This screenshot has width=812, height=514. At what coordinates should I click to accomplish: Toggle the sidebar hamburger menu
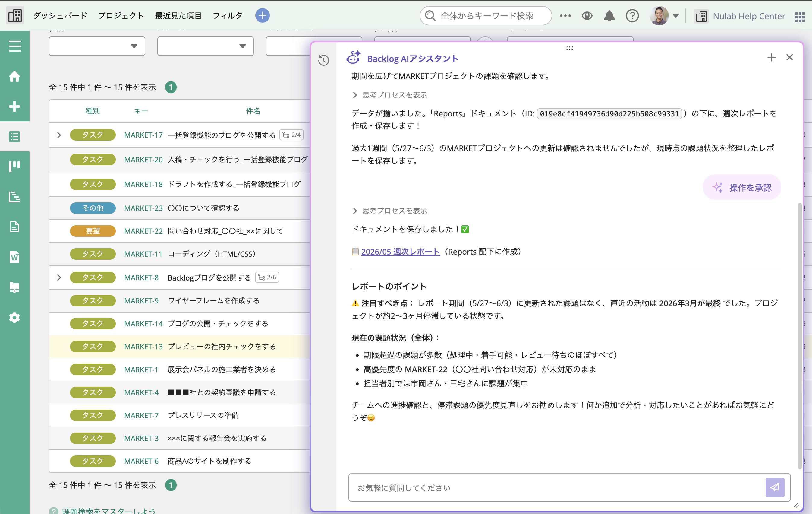coord(15,46)
